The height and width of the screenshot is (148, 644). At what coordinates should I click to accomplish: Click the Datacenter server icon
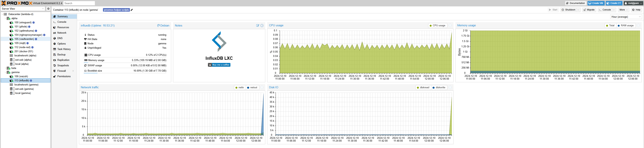click(x=5, y=14)
